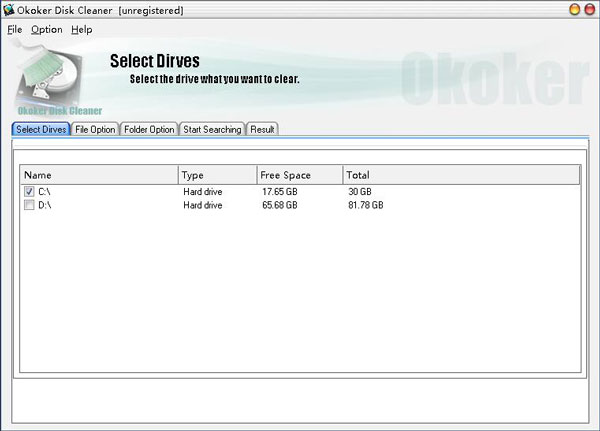
Task: Uncheck the C:\ drive checkbox
Action: coord(29,191)
